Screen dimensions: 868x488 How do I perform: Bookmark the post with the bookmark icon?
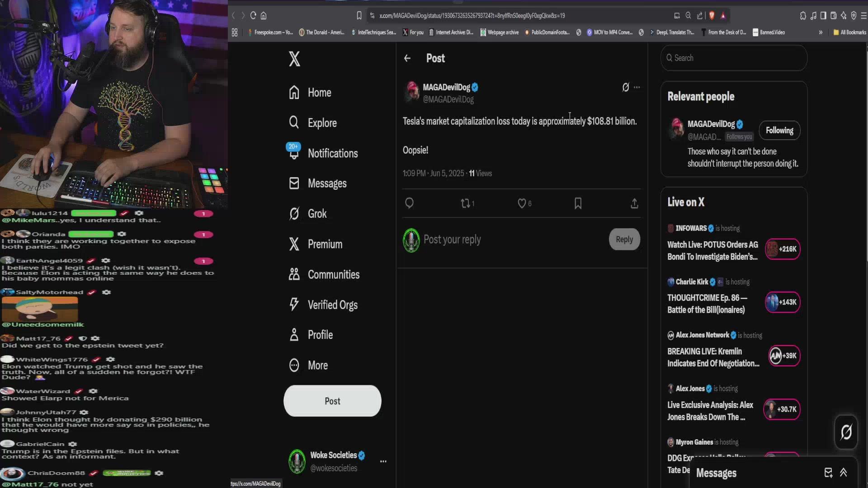(x=578, y=203)
